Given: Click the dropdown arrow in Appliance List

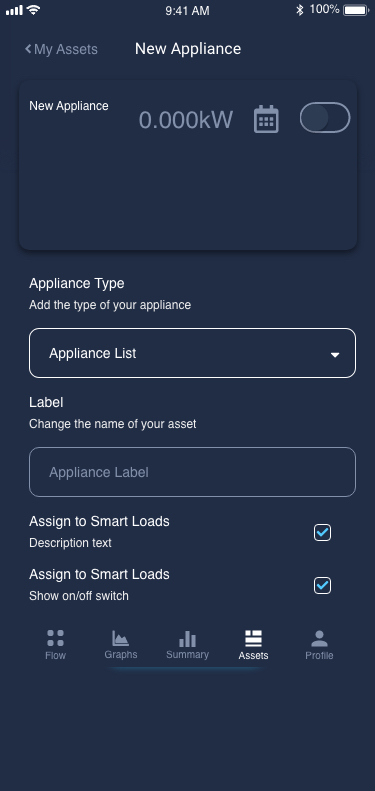Looking at the screenshot, I should pos(335,355).
